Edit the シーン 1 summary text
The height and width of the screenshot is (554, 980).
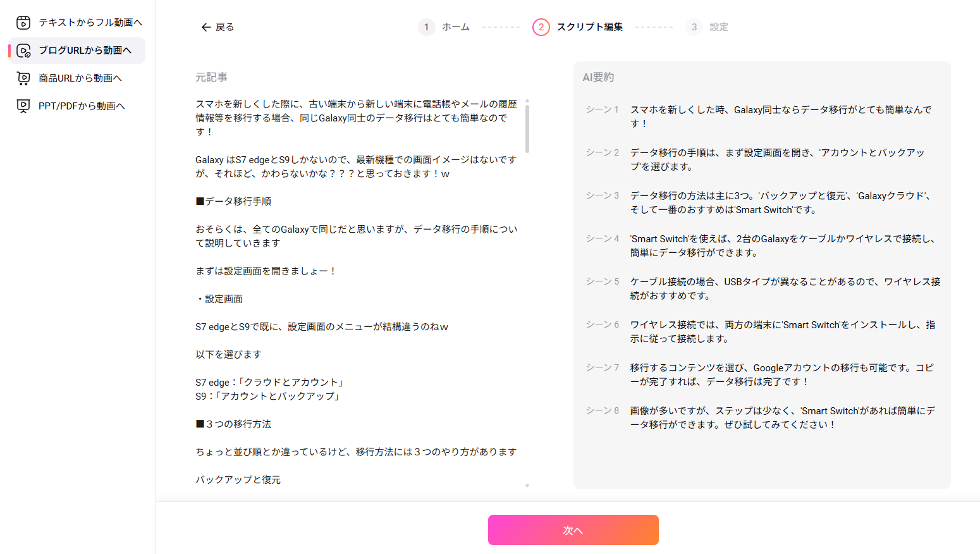pyautogui.click(x=780, y=116)
